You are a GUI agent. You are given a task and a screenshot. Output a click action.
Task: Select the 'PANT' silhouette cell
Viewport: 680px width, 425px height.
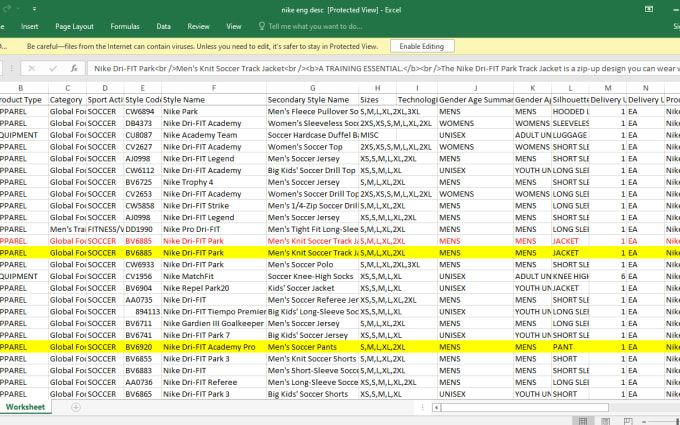click(x=570, y=347)
